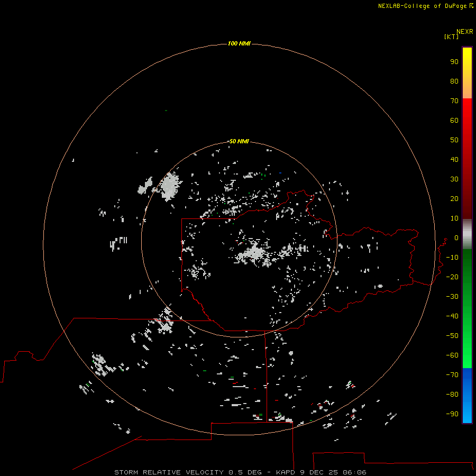Screen dimensions: 476x476
Task: Click the 20 knot scale label
Action: pyautogui.click(x=454, y=198)
